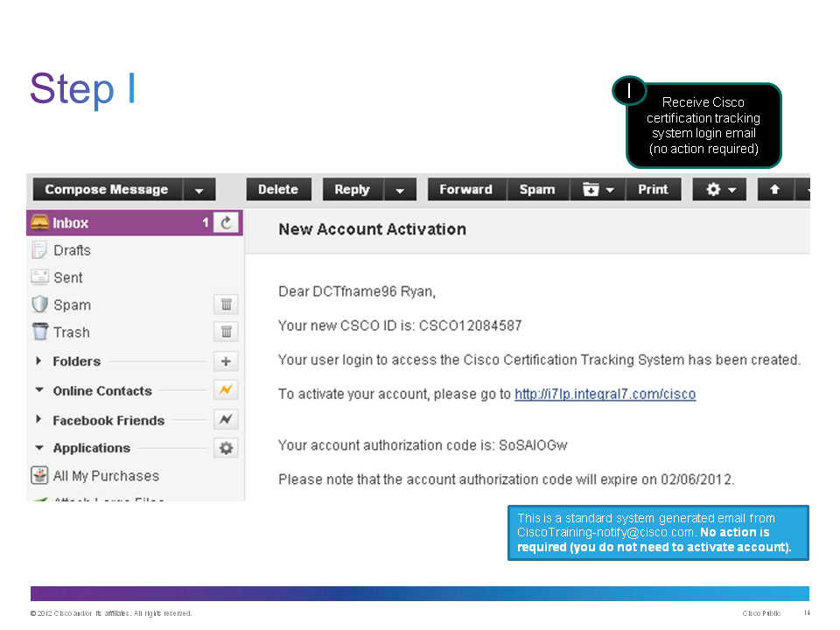Click the Drafts page icon
This screenshot has height=630, width=840.
click(39, 249)
